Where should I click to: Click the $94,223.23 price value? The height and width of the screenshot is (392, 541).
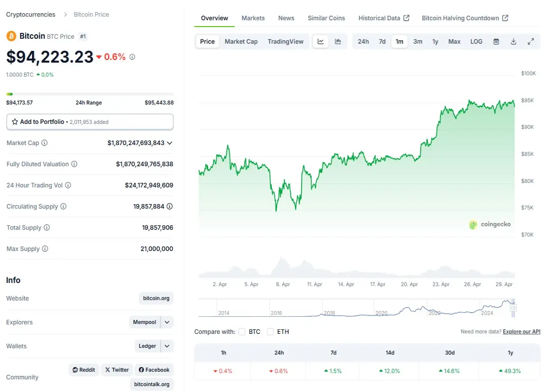[x=50, y=57]
